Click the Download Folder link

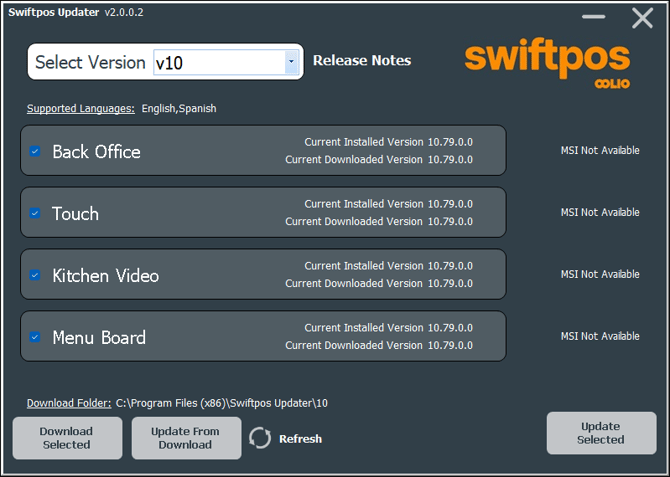(69, 403)
